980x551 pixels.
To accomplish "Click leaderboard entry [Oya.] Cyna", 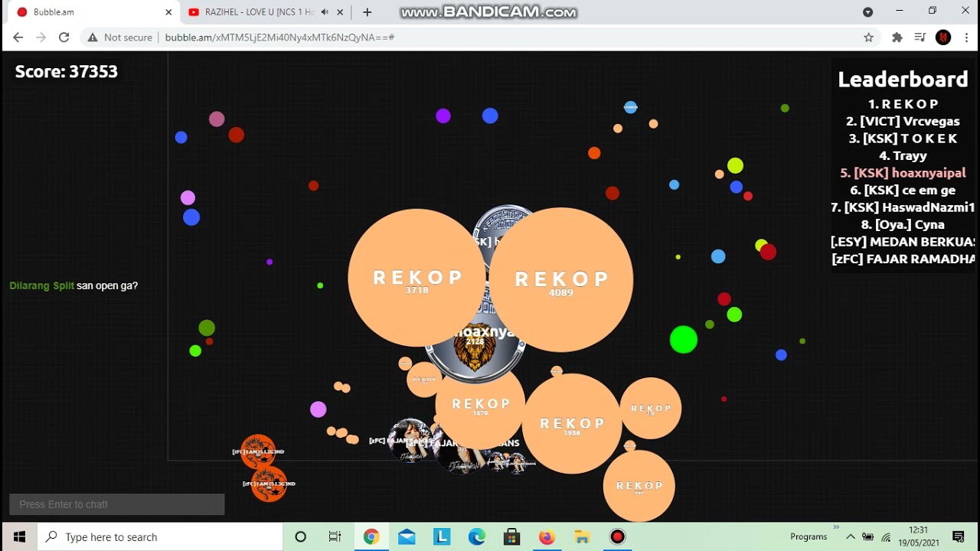I will [x=903, y=224].
